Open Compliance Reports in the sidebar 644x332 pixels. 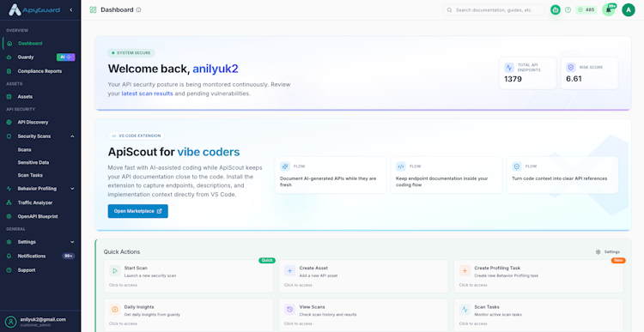[x=39, y=71]
